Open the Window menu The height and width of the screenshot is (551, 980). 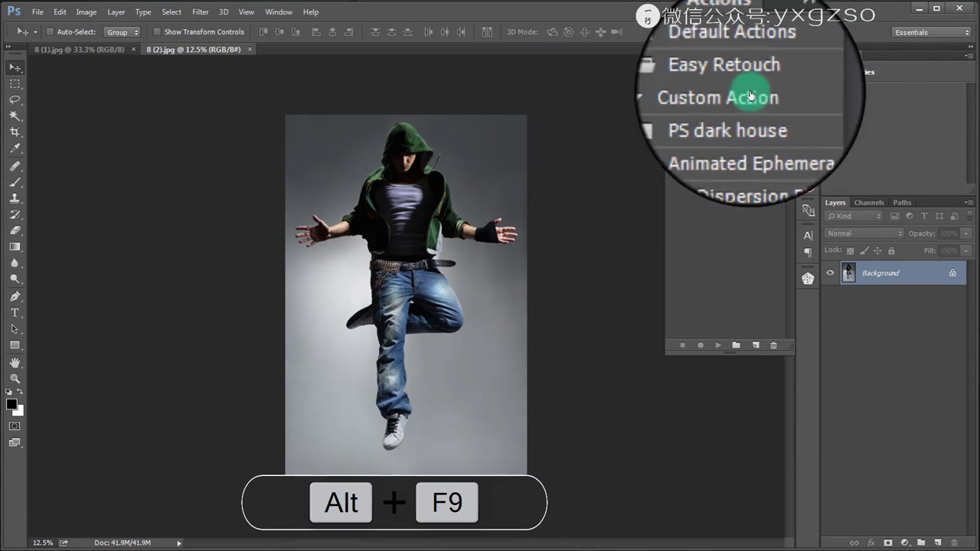pyautogui.click(x=279, y=12)
